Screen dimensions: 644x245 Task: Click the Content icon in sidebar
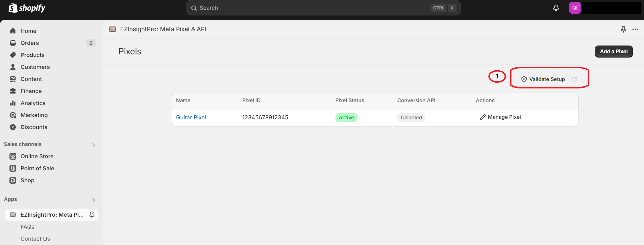pyautogui.click(x=13, y=79)
